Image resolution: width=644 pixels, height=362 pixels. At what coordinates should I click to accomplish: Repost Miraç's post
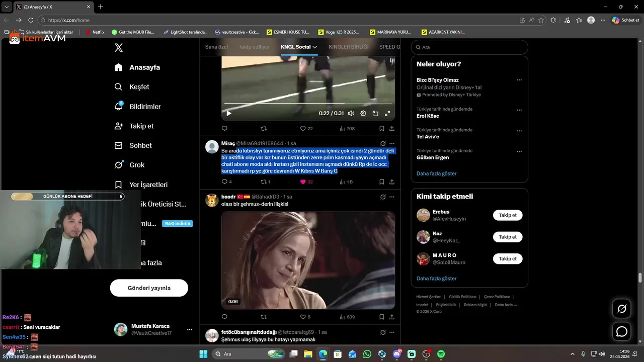coord(265,182)
